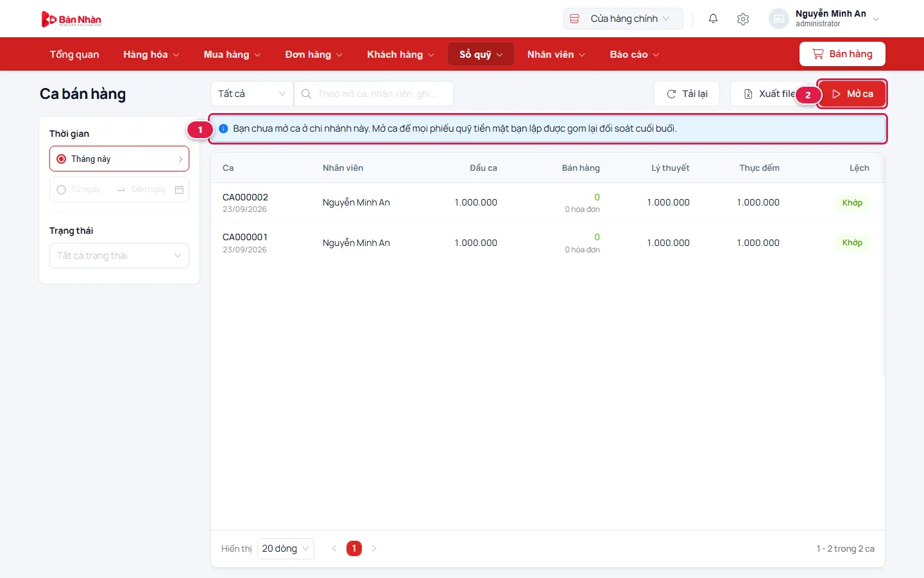
Task: Expand the Tất cả filter dropdown
Action: pos(252,94)
